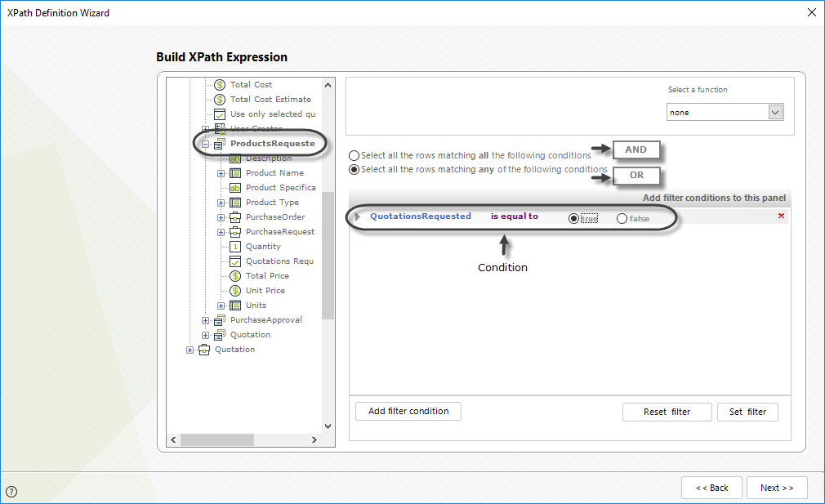
Task: Click the Product Specifica text icon
Action: click(x=235, y=188)
